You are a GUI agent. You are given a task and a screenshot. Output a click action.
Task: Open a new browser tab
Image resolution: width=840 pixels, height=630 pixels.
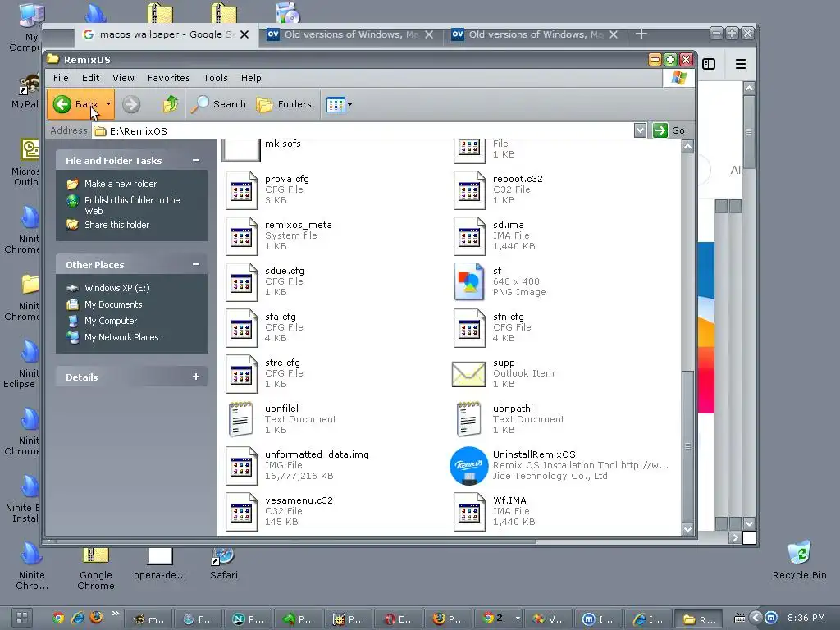click(641, 34)
